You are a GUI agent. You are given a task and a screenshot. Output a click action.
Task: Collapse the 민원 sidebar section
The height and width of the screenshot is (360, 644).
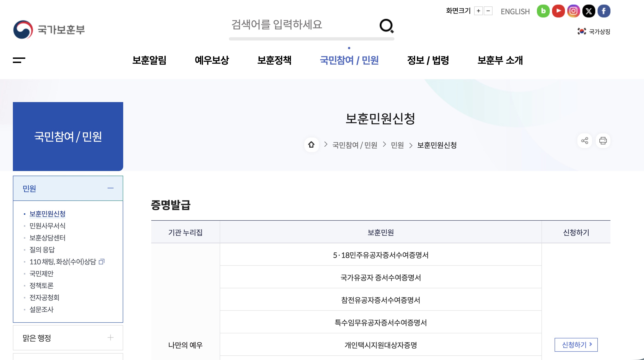pyautogui.click(x=110, y=188)
